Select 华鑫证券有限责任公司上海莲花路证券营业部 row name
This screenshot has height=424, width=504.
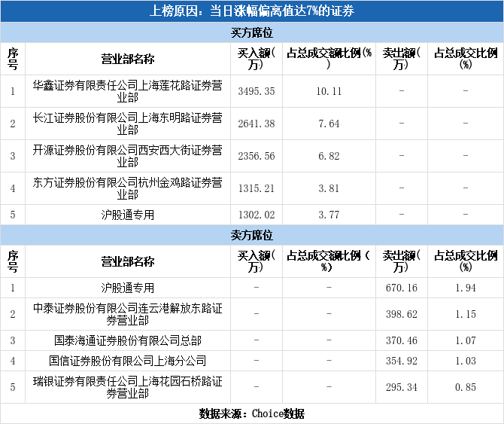pos(128,91)
